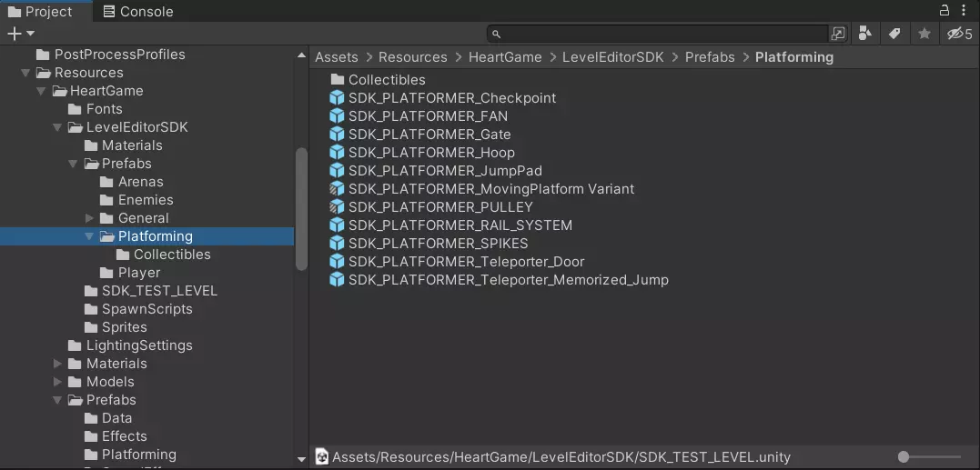
Task: Click the Search by Label tag icon
Action: (894, 34)
